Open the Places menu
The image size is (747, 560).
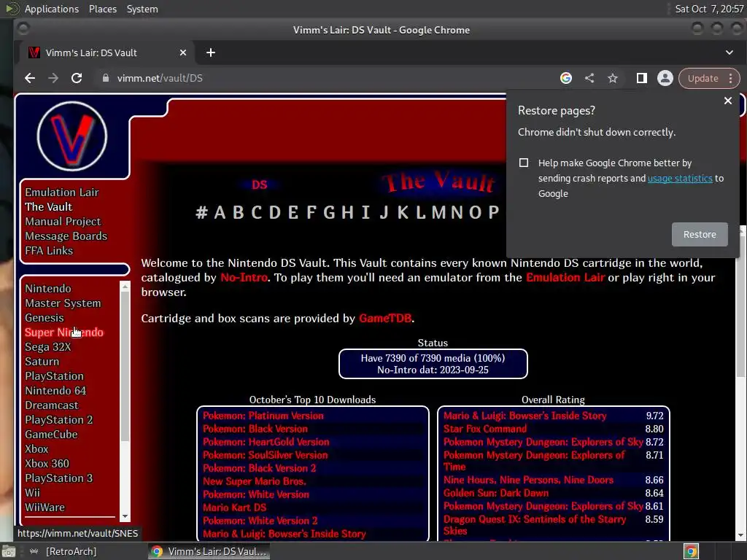click(102, 9)
